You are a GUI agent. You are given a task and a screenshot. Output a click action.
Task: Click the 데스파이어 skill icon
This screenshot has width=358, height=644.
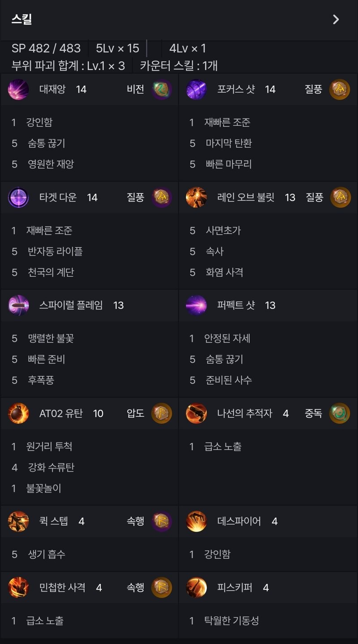click(x=196, y=521)
